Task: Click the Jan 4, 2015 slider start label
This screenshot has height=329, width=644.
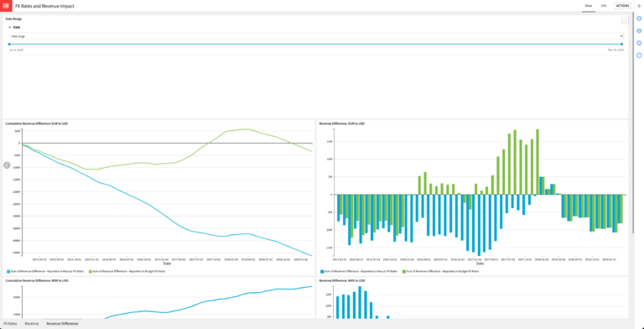Action: point(17,50)
